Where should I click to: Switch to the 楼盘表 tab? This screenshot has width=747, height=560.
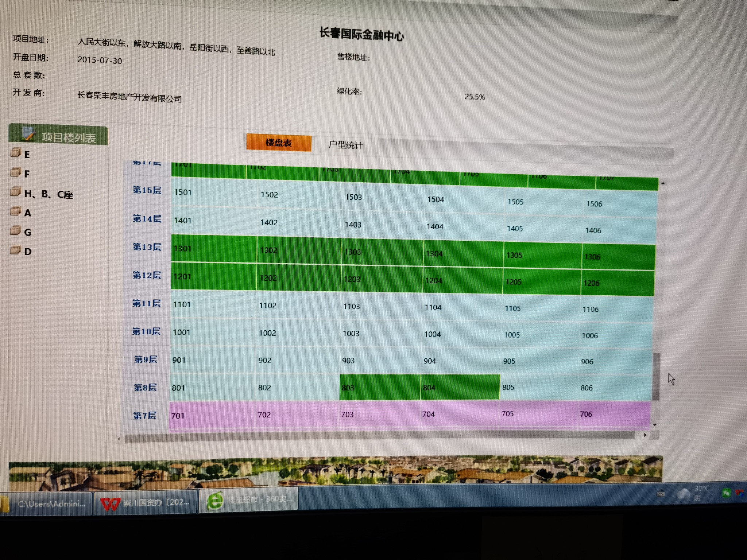(279, 143)
